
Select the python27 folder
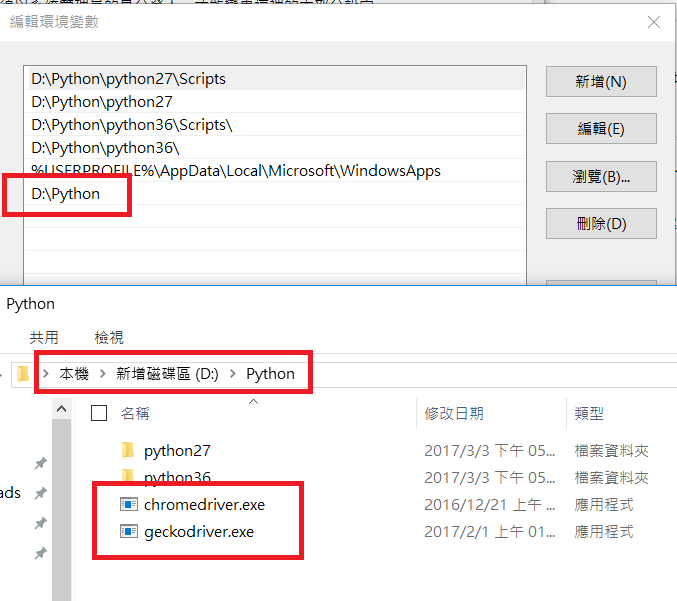[177, 451]
